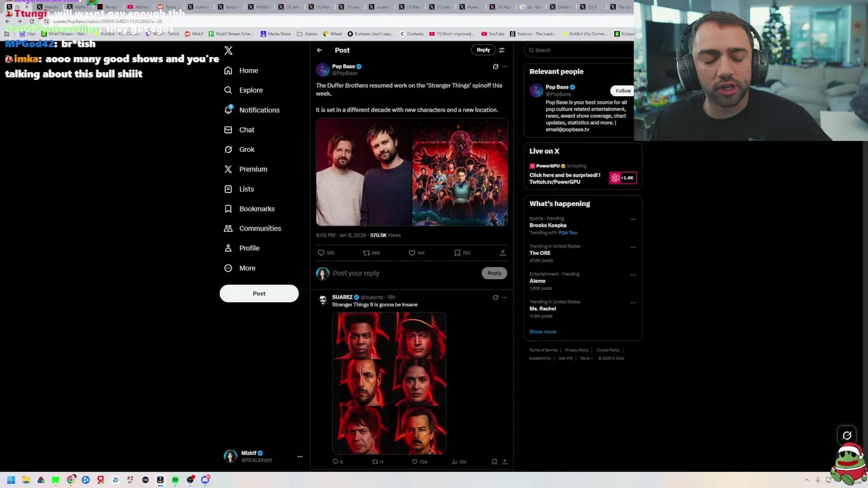Open Pop Base in Relevant people
The width and height of the screenshot is (868, 488).
click(x=557, y=87)
